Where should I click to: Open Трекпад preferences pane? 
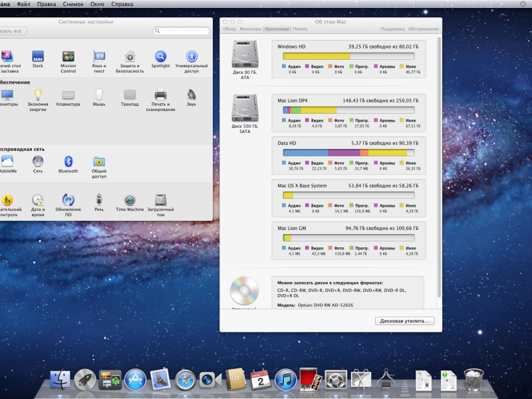pyautogui.click(x=130, y=98)
